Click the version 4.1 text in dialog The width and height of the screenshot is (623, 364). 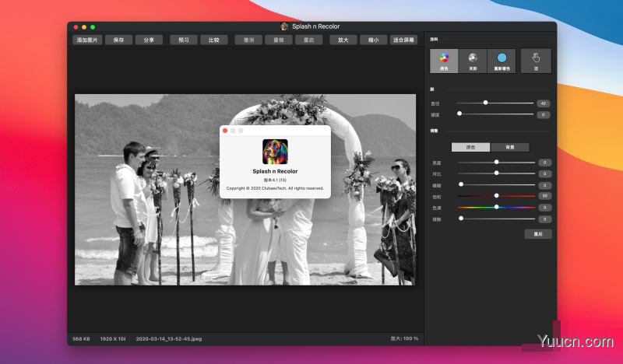275,180
